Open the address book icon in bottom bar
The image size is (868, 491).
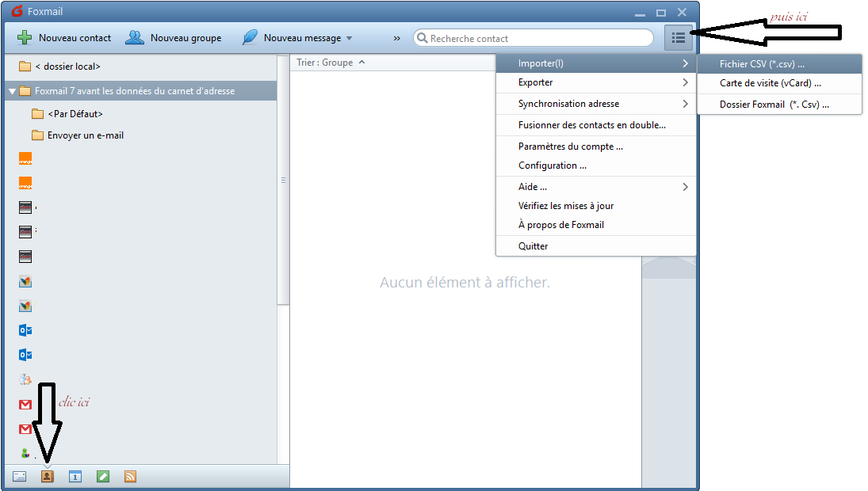(47, 477)
